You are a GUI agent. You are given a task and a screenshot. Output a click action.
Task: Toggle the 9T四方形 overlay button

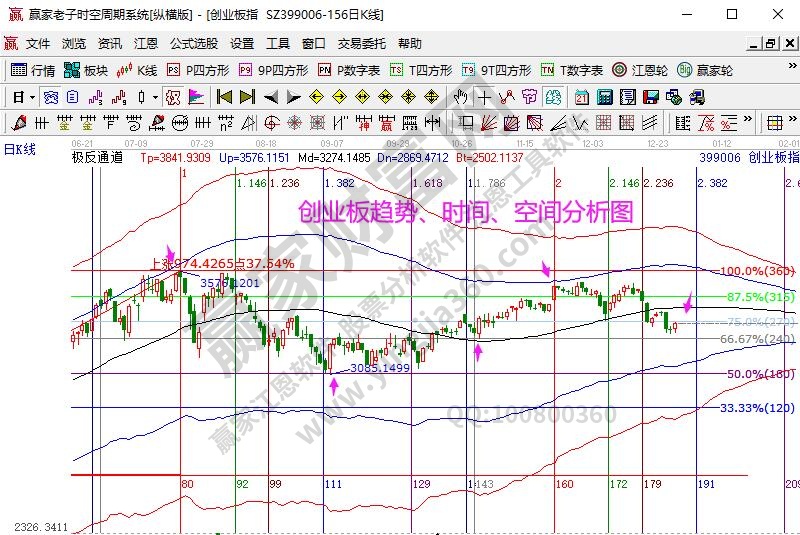pos(496,70)
